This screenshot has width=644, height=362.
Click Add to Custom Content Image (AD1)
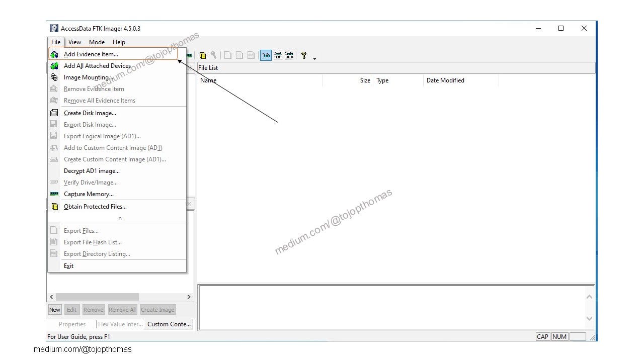coord(117,148)
